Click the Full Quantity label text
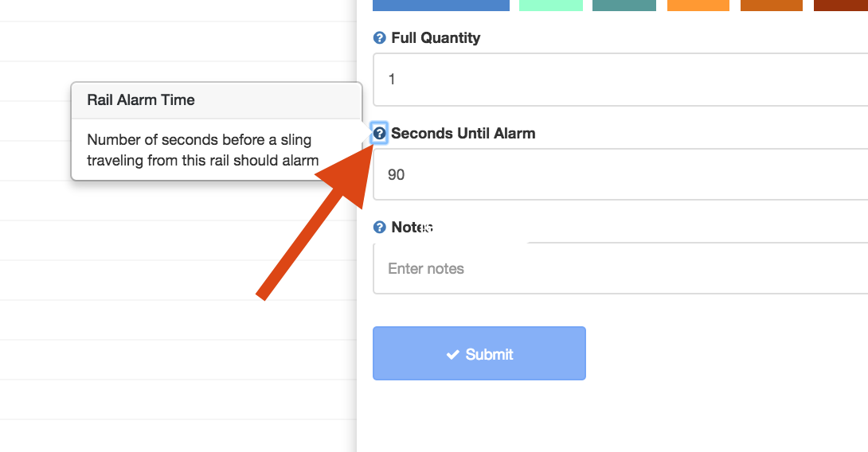 coord(436,37)
